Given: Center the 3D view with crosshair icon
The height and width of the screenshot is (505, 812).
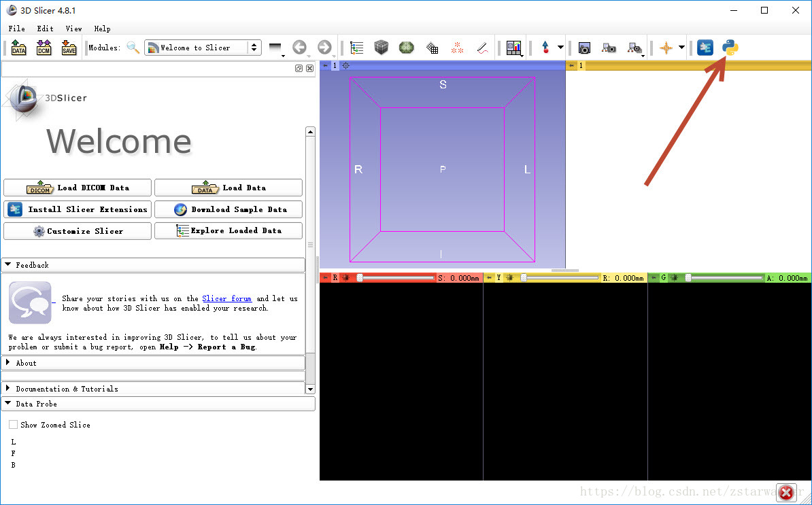Looking at the screenshot, I should click(346, 66).
